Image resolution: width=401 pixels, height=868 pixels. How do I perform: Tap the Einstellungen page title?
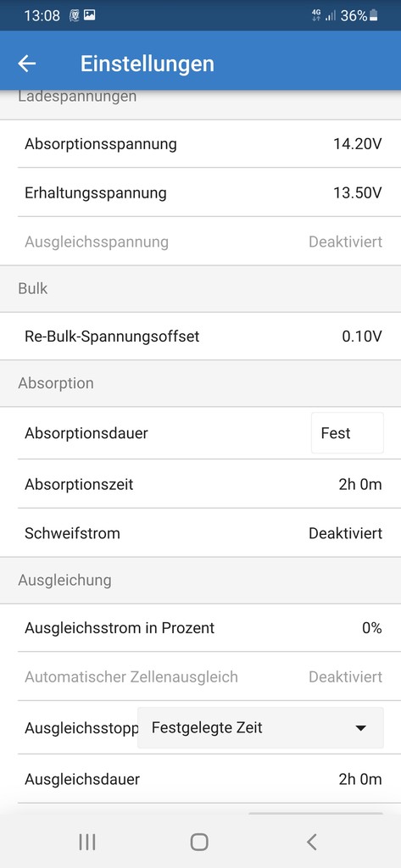148,64
